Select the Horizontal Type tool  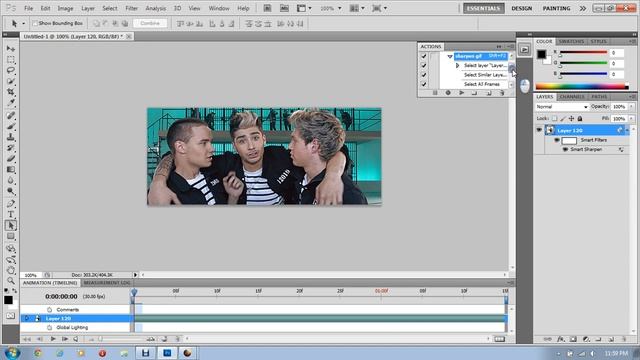click(x=11, y=214)
